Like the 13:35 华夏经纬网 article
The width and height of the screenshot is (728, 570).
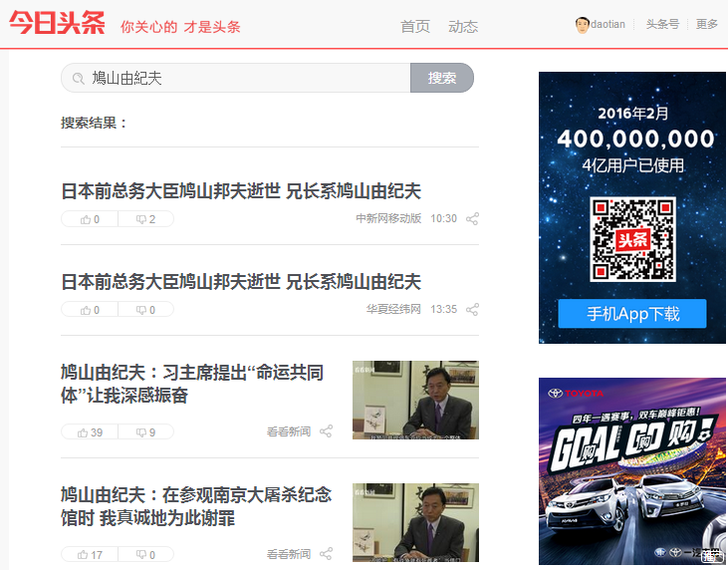coord(90,310)
